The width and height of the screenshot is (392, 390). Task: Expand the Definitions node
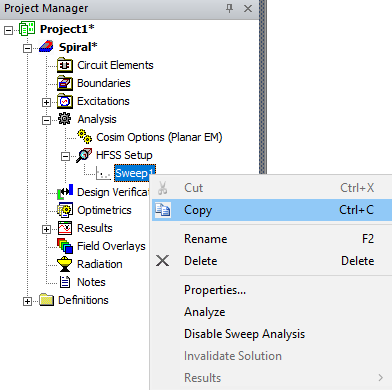pos(27,301)
